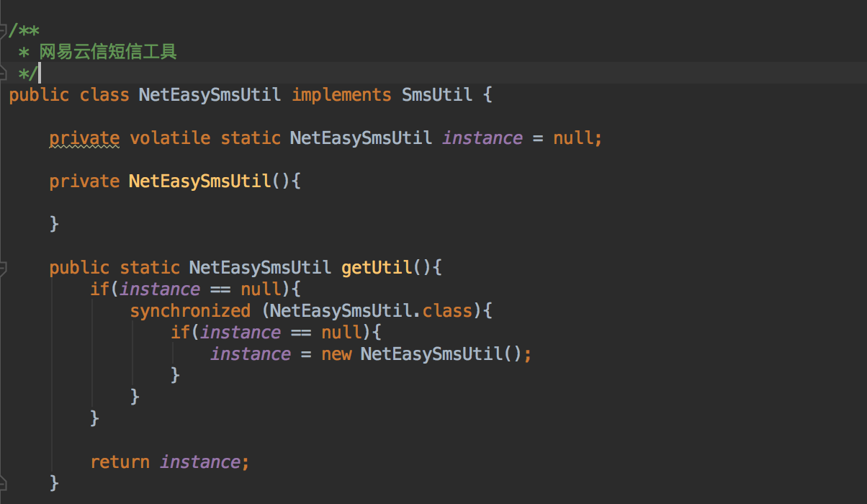Click 'instance' in the inner if condition
Image resolution: width=867 pixels, height=504 pixels.
point(241,333)
